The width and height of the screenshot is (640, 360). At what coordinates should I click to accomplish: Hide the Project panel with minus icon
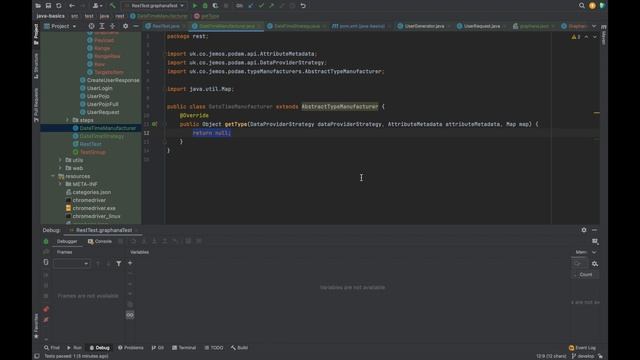136,26
